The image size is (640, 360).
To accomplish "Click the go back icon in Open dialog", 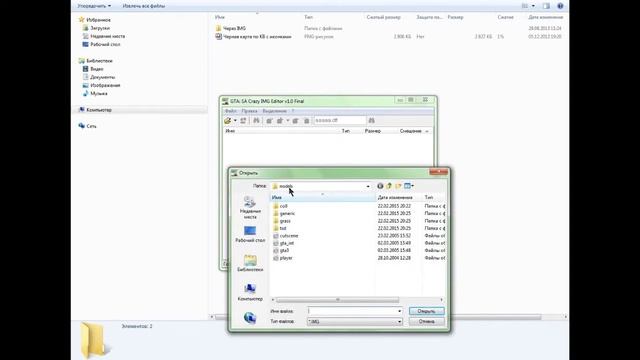I will [380, 186].
